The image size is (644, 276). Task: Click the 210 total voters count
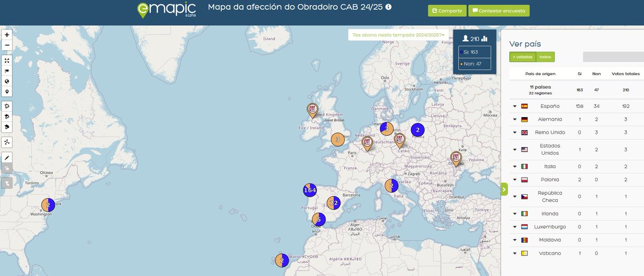pyautogui.click(x=474, y=39)
